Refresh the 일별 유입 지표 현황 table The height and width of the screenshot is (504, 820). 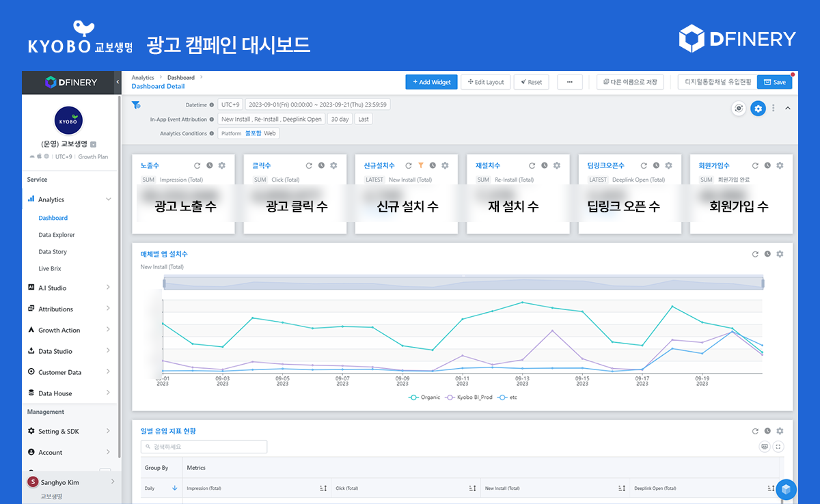[x=755, y=431]
